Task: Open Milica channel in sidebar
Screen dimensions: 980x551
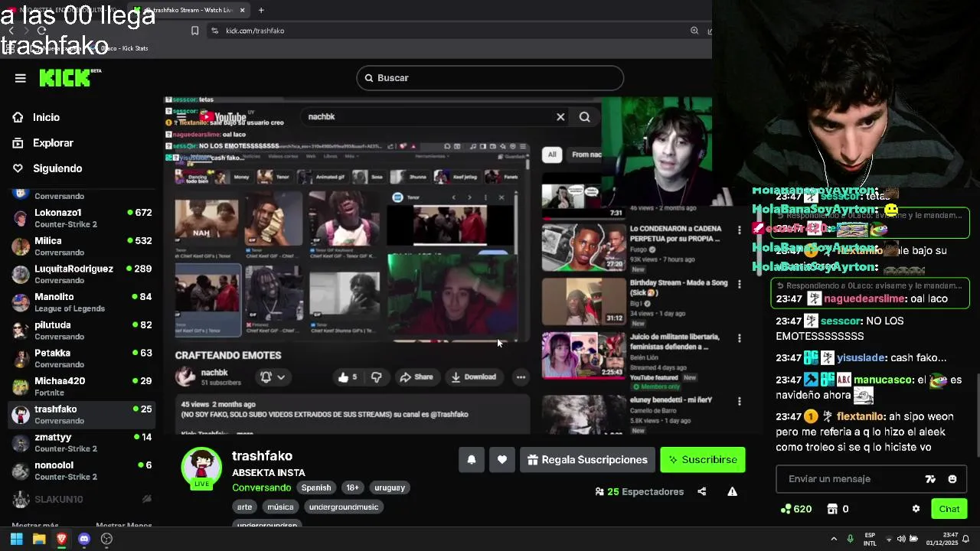Action: point(80,246)
